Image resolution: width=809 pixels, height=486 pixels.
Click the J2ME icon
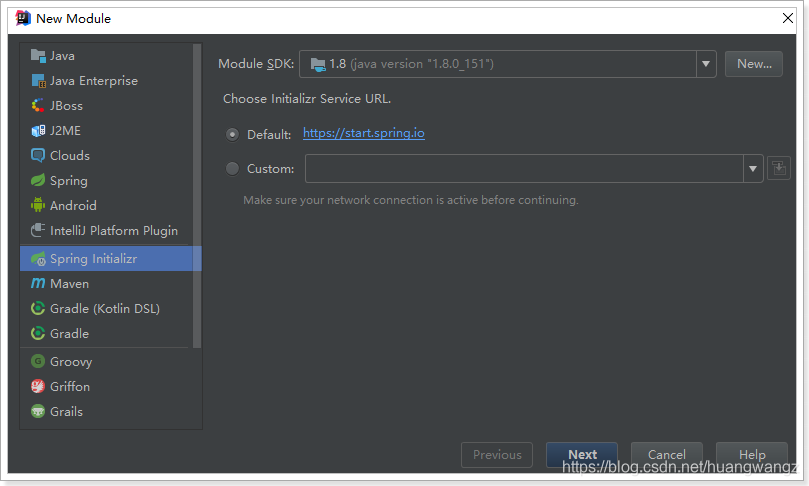[38, 131]
